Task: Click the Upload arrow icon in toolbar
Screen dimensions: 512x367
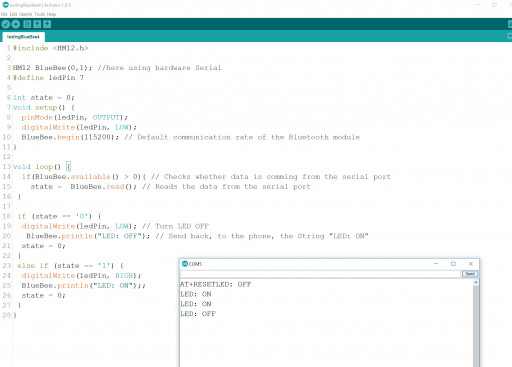Action: (16, 24)
